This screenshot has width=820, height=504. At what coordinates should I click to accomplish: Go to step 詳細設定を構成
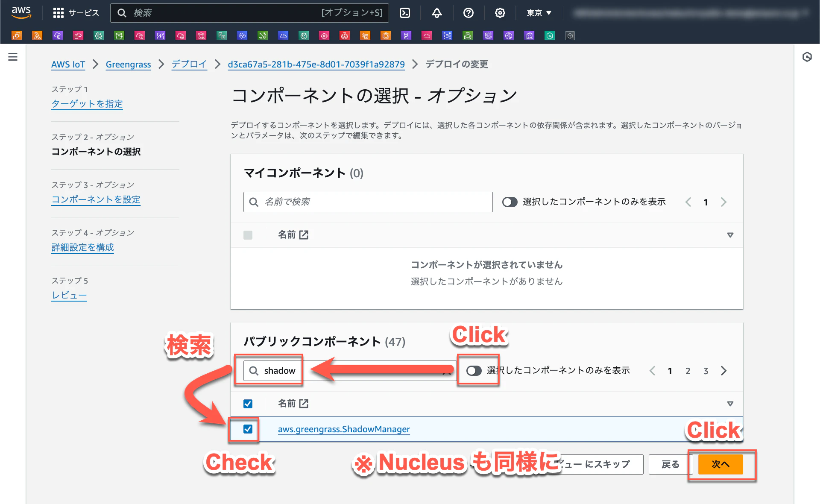(x=82, y=247)
